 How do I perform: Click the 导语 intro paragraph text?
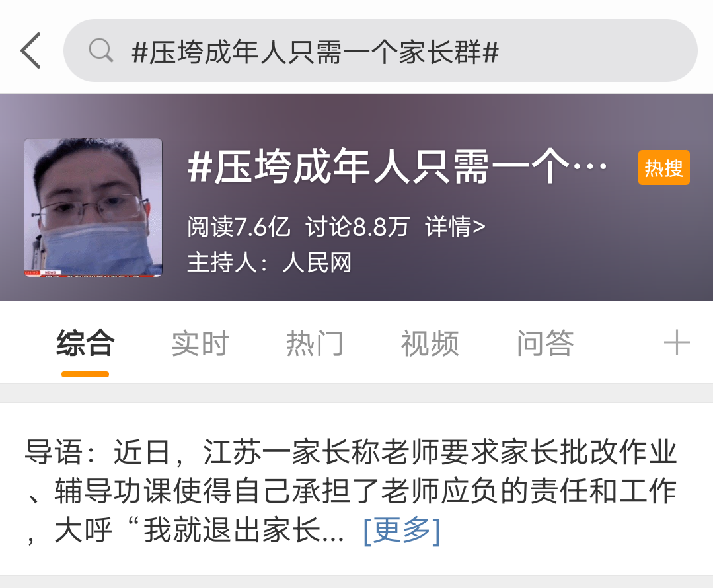tap(351, 491)
